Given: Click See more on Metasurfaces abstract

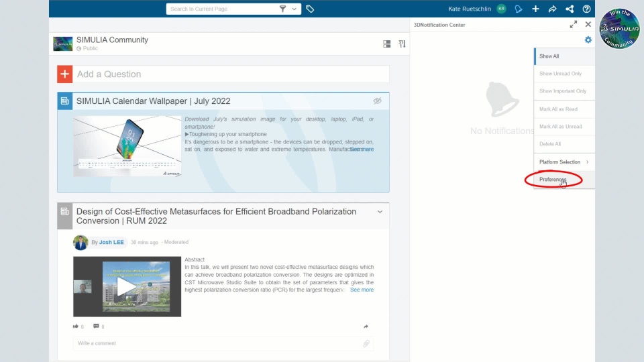Looking at the screenshot, I should pyautogui.click(x=362, y=290).
